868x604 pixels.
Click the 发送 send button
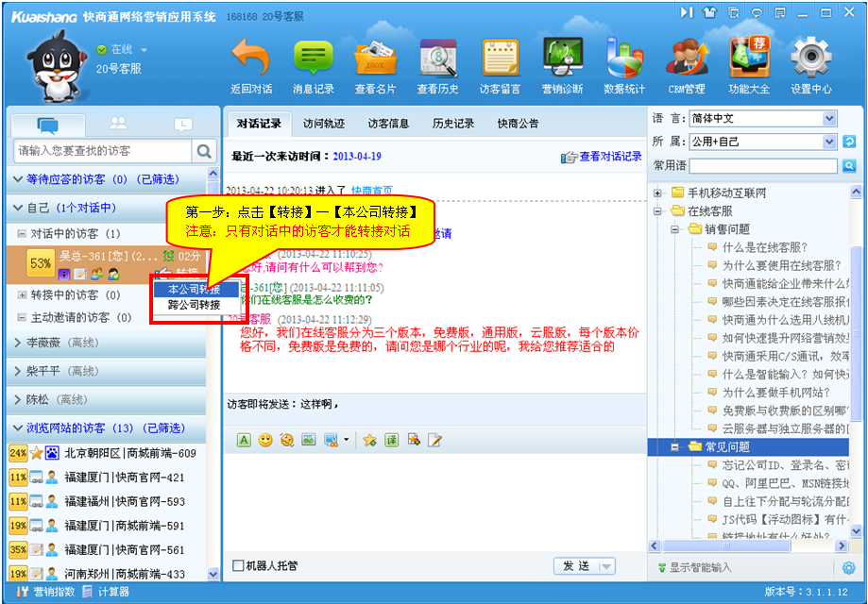[x=575, y=566]
